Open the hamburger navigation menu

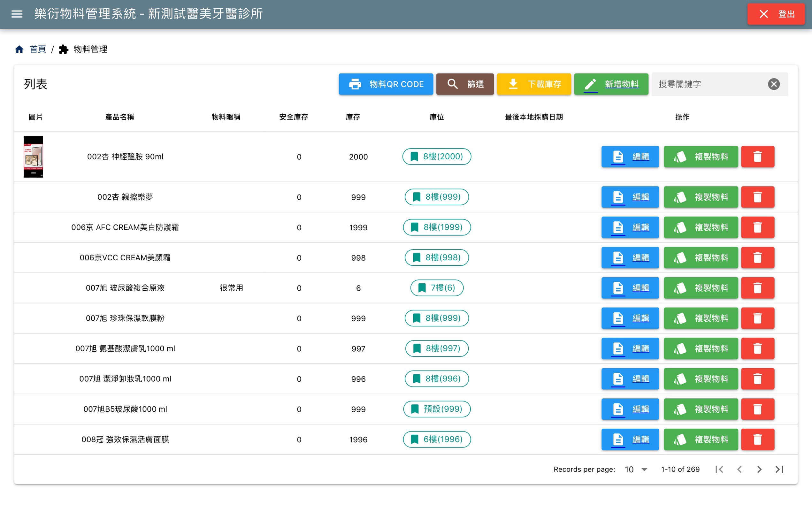click(x=17, y=14)
